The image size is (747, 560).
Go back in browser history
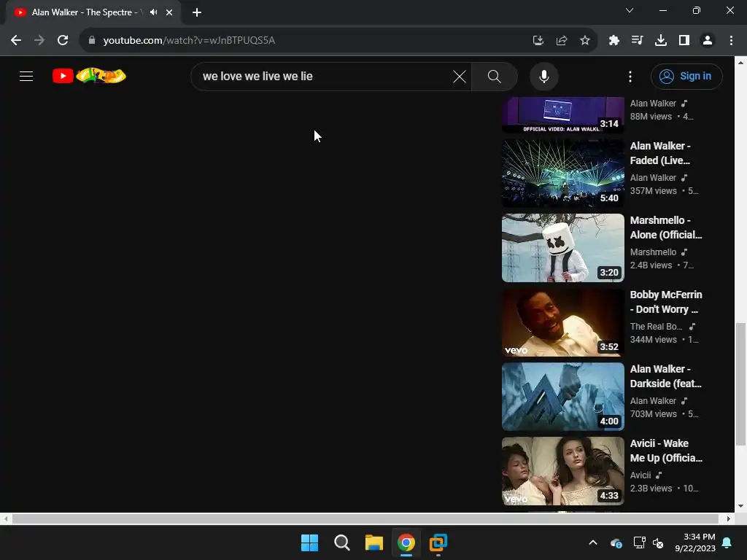[16, 41]
